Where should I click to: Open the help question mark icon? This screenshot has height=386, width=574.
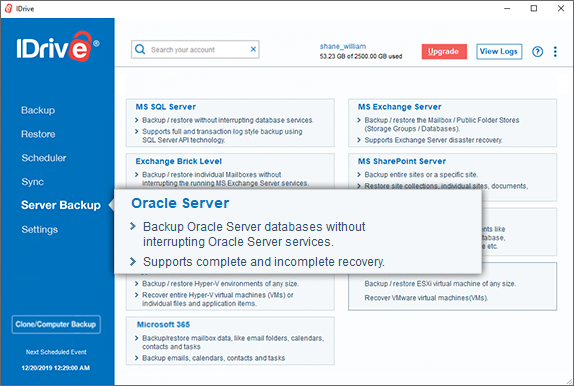coord(537,52)
